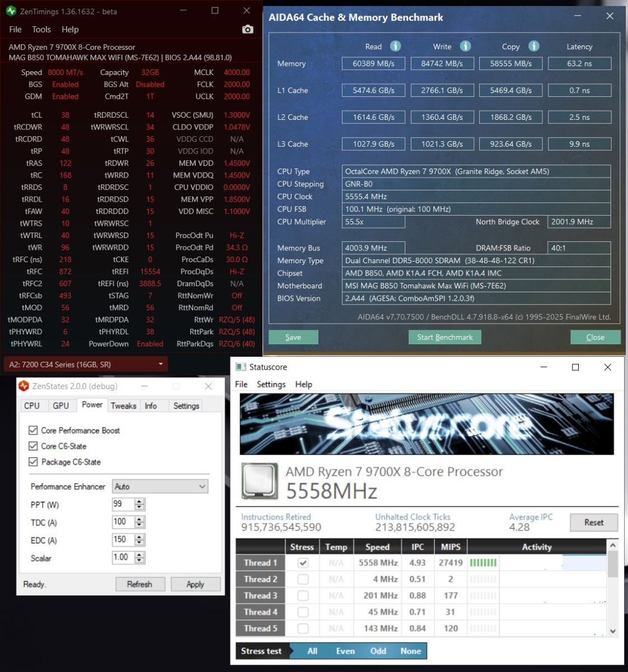The image size is (628, 672).
Task: Select the Power tab in ZenStates
Action: click(92, 404)
